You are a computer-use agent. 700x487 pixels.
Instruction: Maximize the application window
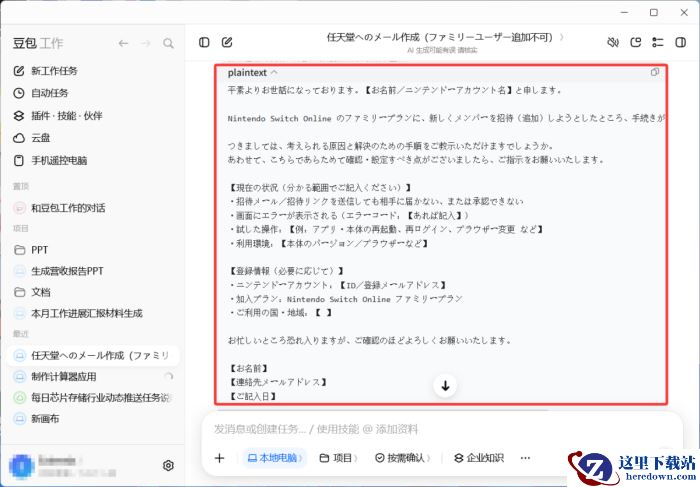pyautogui.click(x=654, y=12)
